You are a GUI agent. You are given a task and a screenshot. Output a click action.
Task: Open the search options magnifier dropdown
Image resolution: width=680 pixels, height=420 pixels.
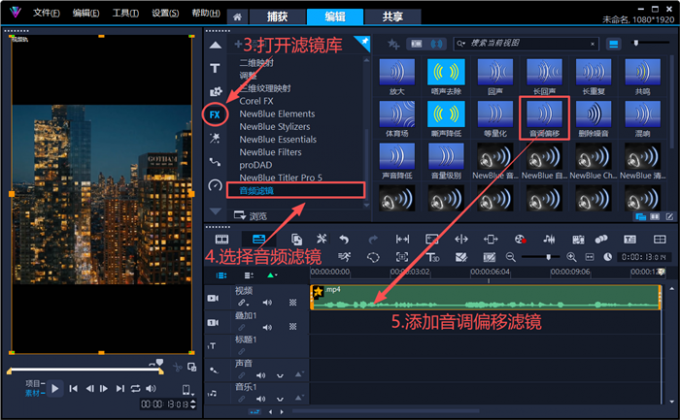tap(461, 43)
